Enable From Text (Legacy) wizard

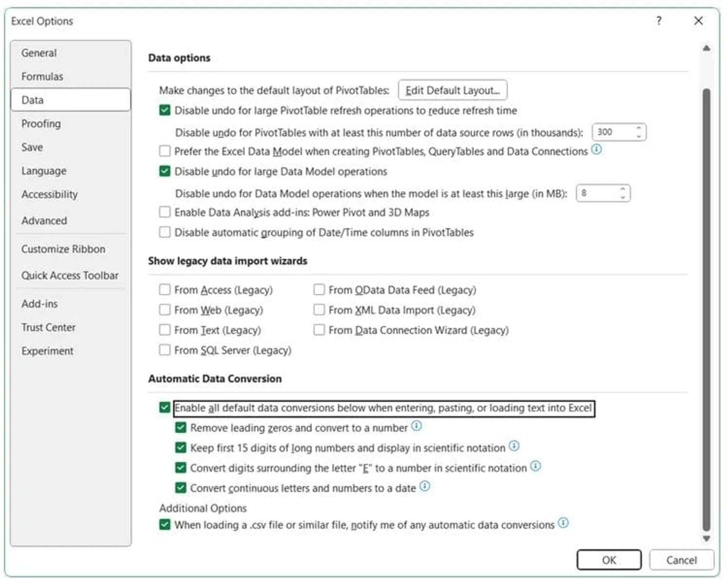click(165, 330)
